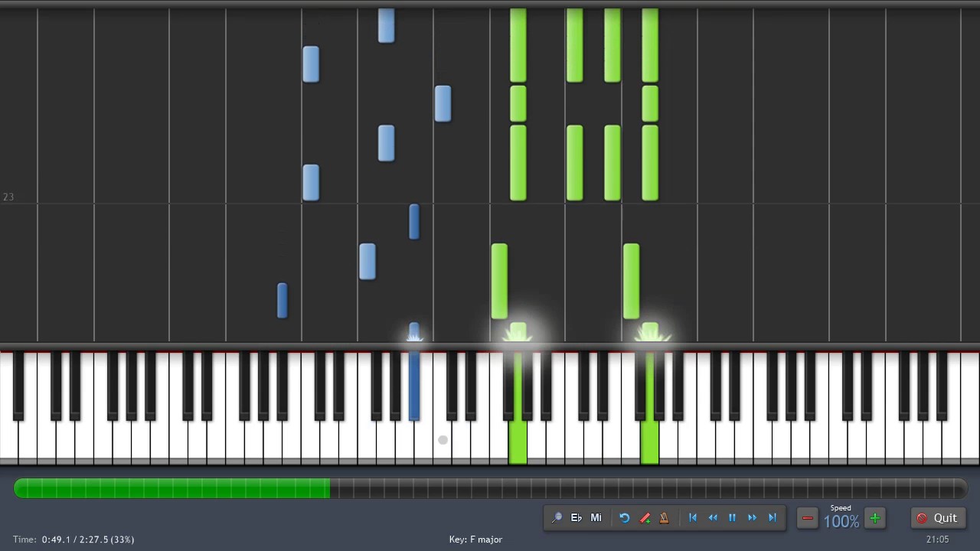
Task: Click the fast-forward double-arrow button
Action: click(753, 518)
